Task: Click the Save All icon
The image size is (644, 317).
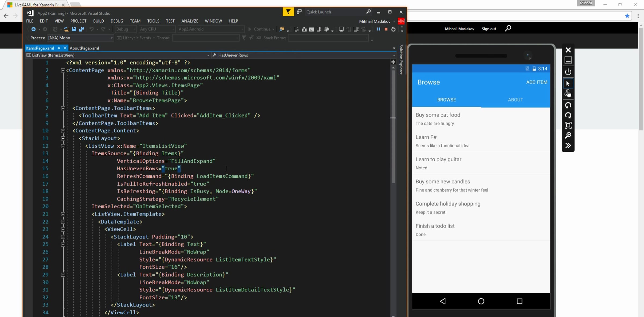Action: tap(82, 29)
